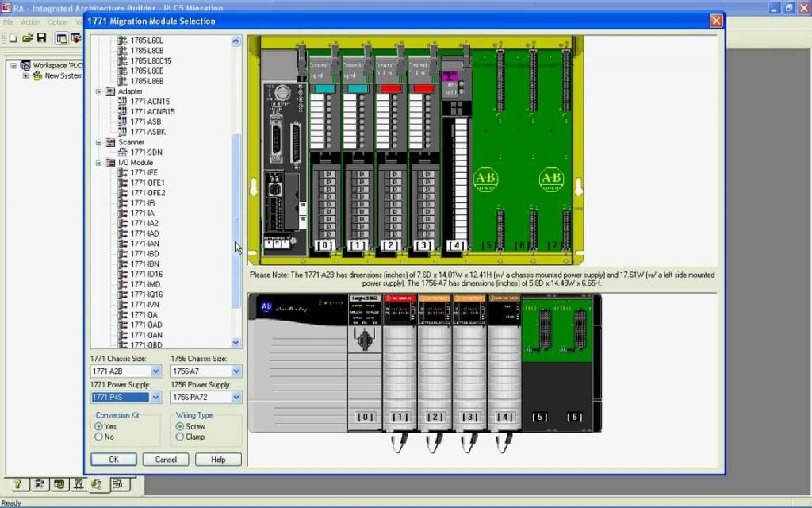Click the I/O Module category icon
The height and width of the screenshot is (508, 812).
pos(110,162)
